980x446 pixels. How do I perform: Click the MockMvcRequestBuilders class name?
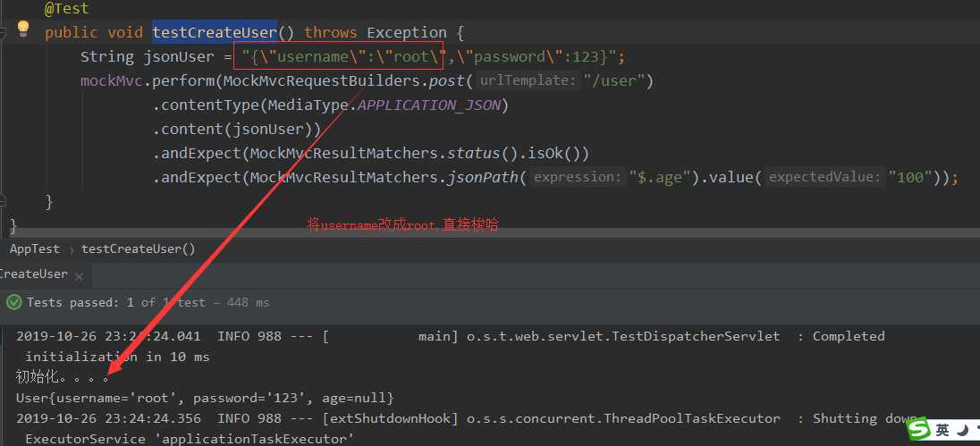coord(321,81)
